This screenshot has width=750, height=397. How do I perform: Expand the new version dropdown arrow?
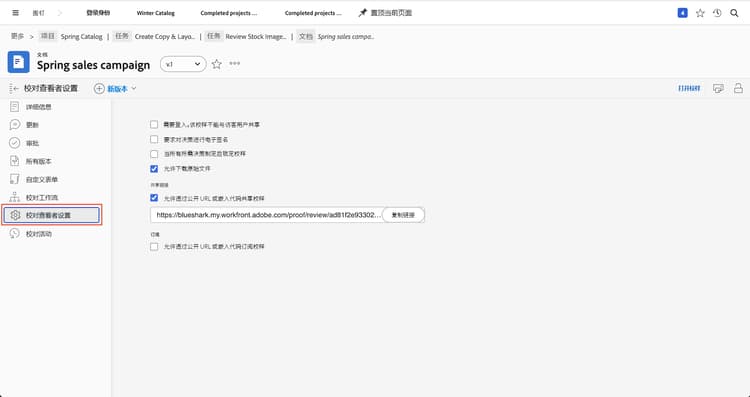(x=134, y=88)
